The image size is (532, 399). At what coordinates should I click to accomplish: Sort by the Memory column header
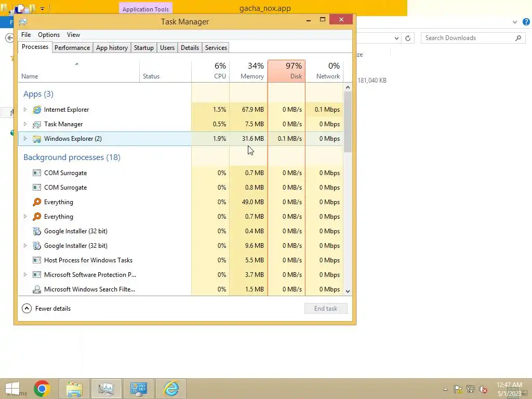[x=249, y=71]
